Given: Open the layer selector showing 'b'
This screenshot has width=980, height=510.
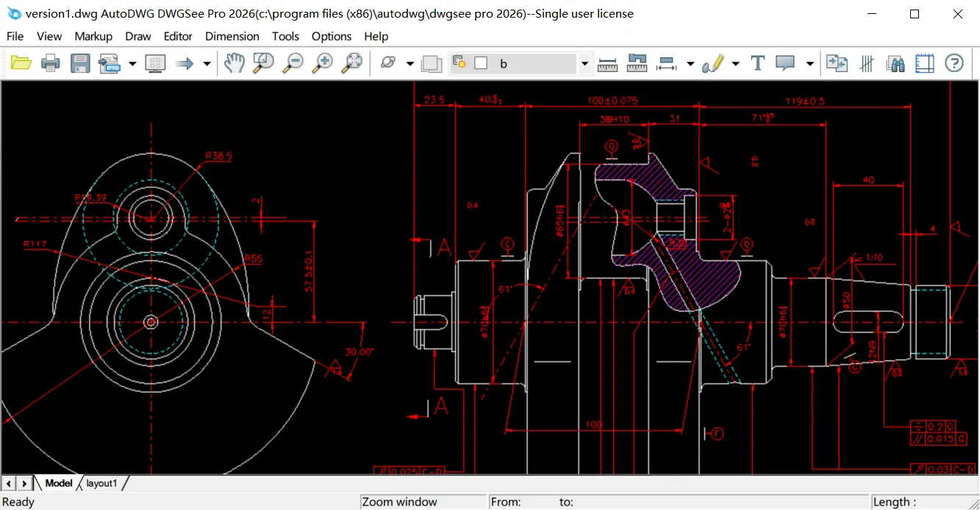Looking at the screenshot, I should click(584, 64).
